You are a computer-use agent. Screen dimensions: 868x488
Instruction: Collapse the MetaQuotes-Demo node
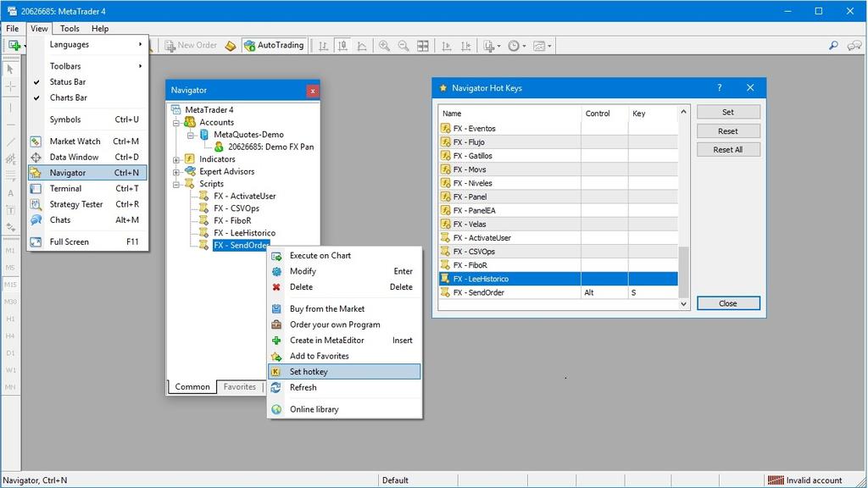191,135
